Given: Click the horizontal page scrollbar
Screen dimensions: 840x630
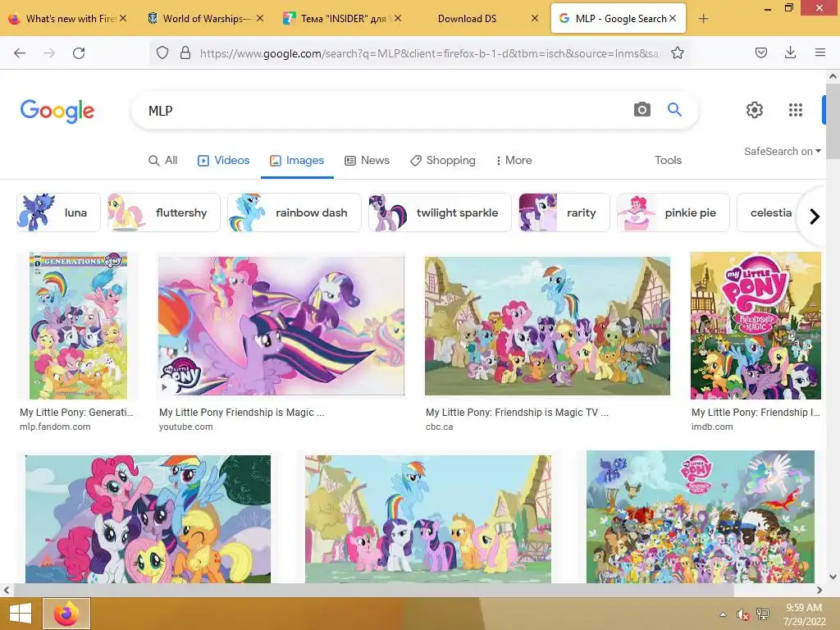Looking at the screenshot, I should [x=373, y=590].
